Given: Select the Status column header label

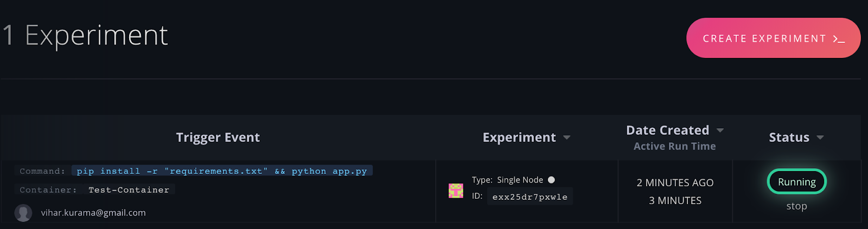Looking at the screenshot, I should coord(789,138).
